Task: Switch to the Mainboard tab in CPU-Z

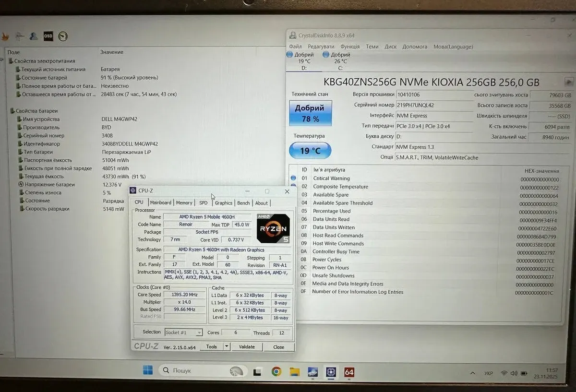Action: (x=160, y=203)
